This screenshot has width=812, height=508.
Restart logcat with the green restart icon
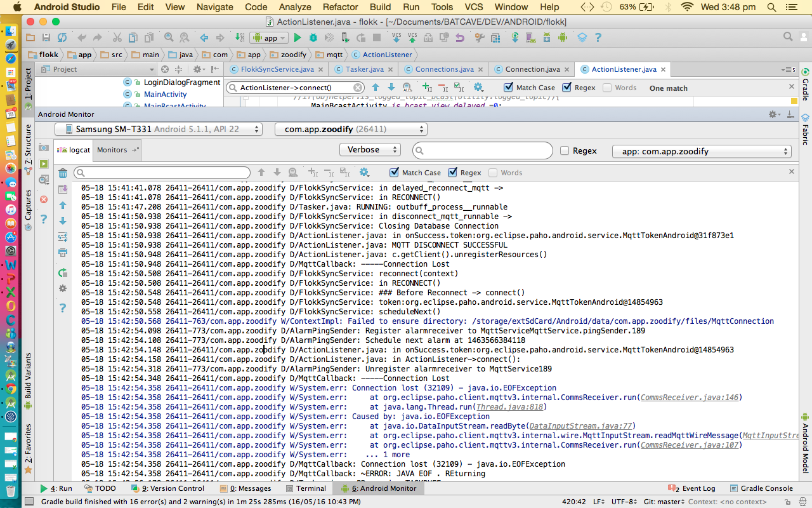click(63, 273)
